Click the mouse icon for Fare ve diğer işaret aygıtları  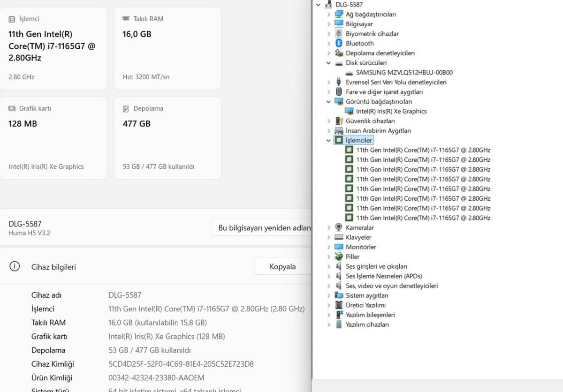[x=339, y=92]
